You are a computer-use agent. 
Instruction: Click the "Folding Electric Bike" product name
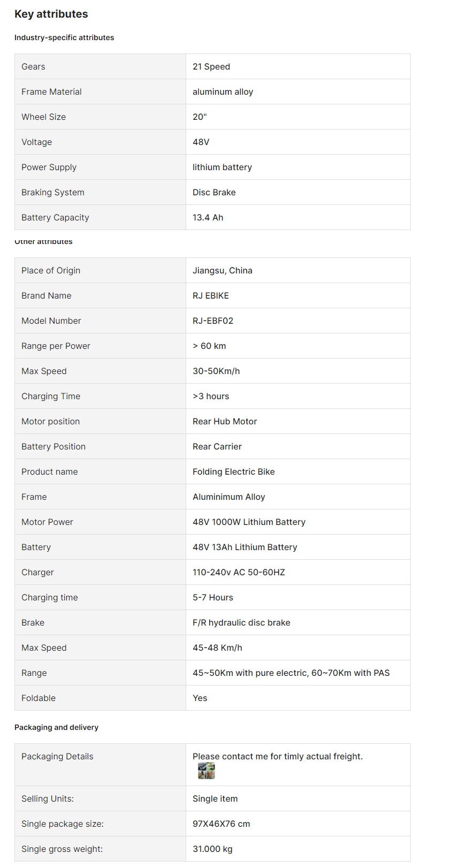[x=234, y=472]
